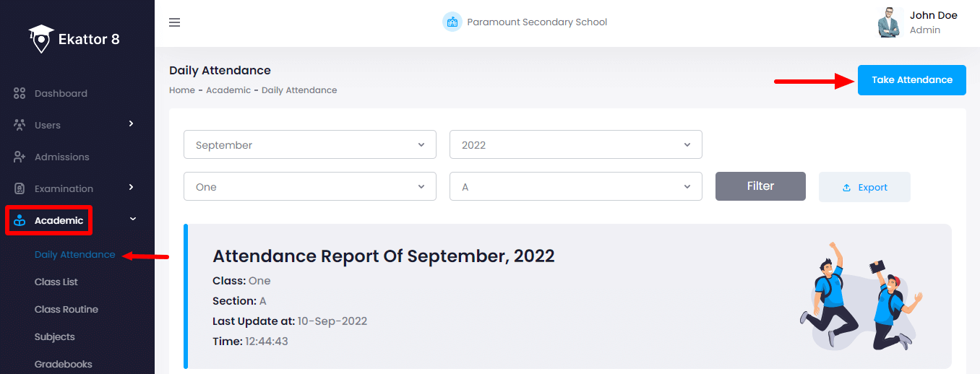Expand the Examination submenu chevron
The image size is (980, 374).
pyautogui.click(x=132, y=188)
